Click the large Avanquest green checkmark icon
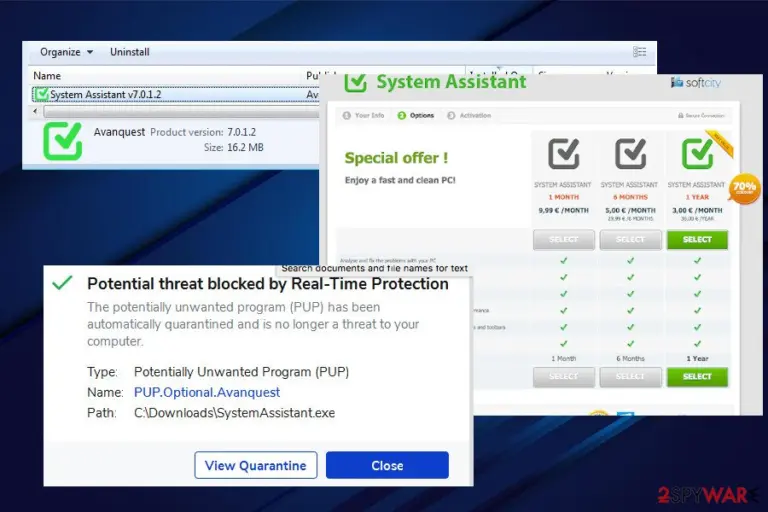Screen dimensions: 768x512 63,141
